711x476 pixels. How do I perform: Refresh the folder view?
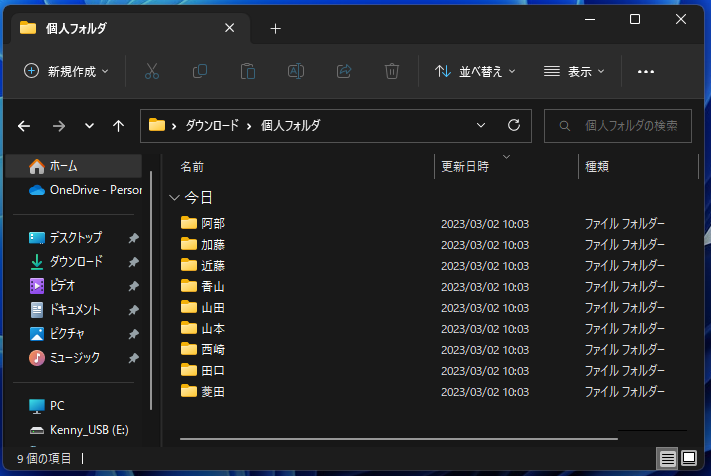514,126
